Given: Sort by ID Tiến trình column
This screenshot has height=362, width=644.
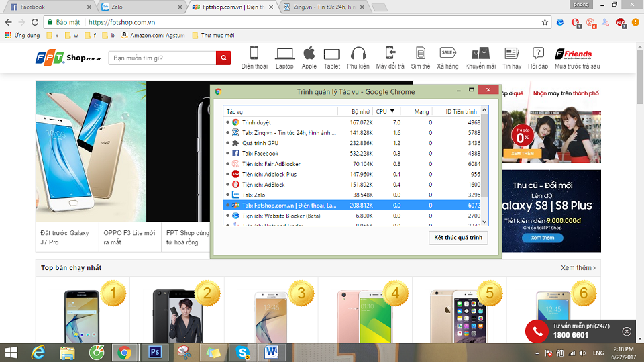Looking at the screenshot, I should tap(455, 111).
